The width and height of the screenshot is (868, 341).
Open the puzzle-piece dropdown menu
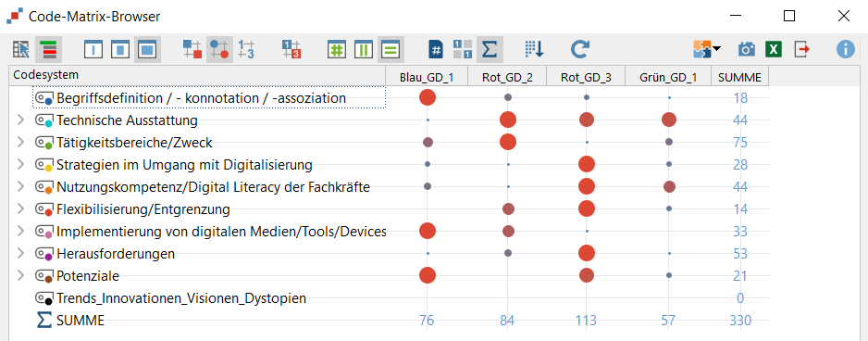pyautogui.click(x=707, y=50)
